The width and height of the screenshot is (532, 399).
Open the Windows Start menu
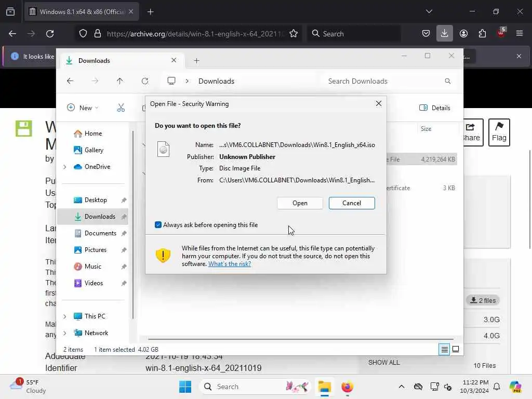click(x=185, y=387)
